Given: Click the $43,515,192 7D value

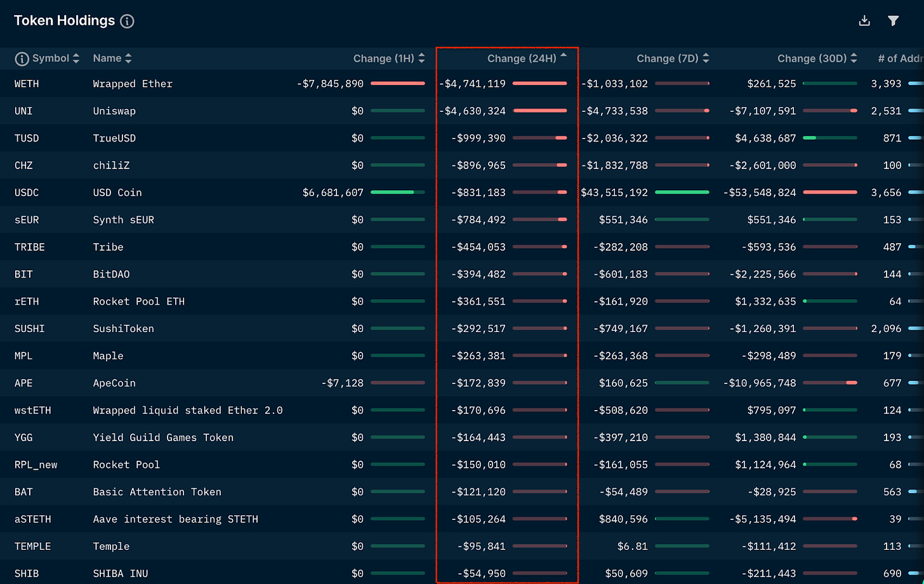Looking at the screenshot, I should (614, 193).
